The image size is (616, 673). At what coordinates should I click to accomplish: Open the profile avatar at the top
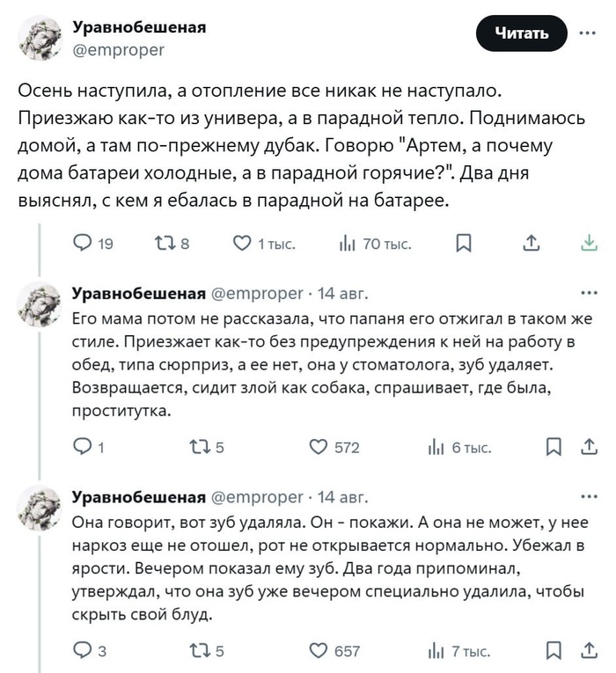(40, 38)
